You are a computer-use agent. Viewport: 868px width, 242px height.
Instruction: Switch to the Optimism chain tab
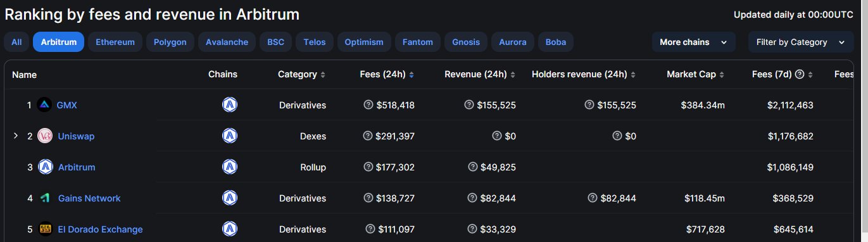click(364, 42)
